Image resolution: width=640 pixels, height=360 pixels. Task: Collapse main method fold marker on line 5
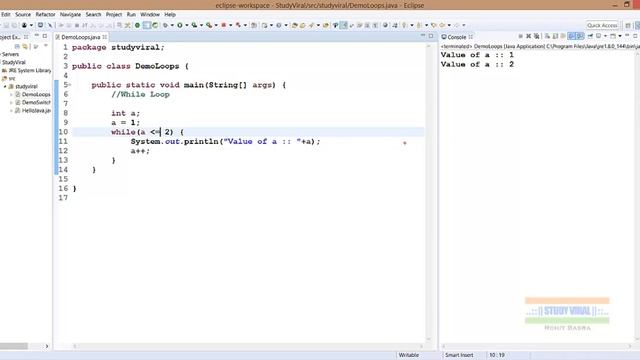point(70,85)
